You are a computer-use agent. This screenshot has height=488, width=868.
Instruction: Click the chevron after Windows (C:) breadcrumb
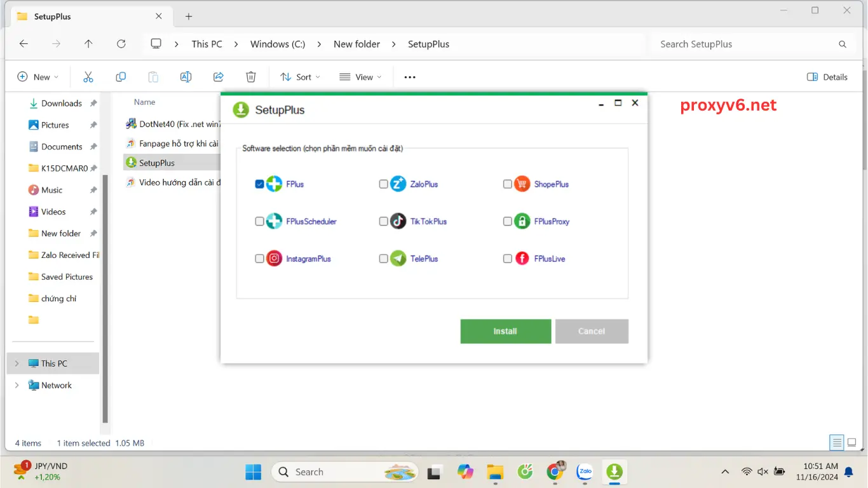[x=320, y=44]
